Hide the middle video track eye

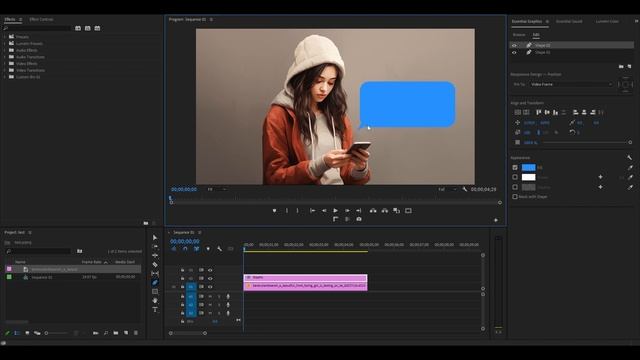click(x=210, y=278)
